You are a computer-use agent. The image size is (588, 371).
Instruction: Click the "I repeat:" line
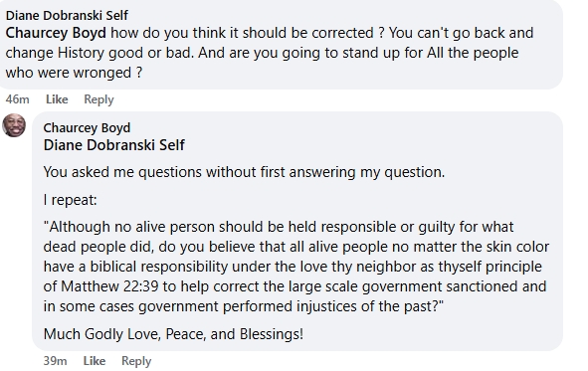70,200
